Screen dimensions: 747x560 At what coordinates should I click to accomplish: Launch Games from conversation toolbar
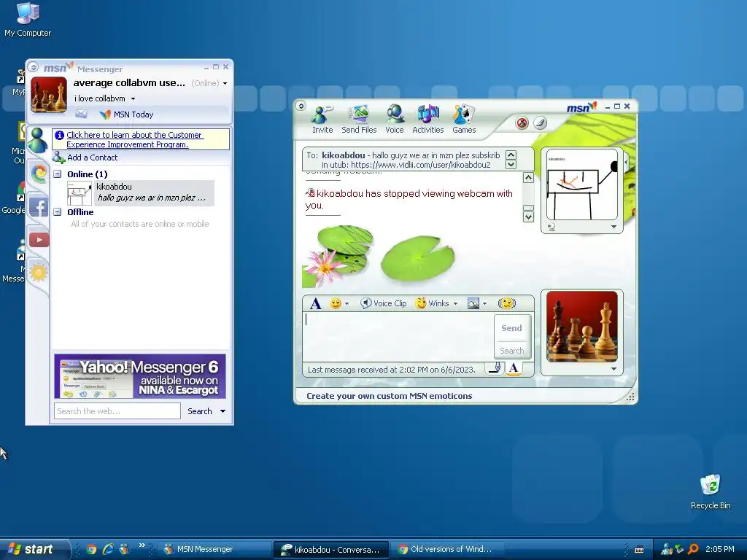point(463,120)
